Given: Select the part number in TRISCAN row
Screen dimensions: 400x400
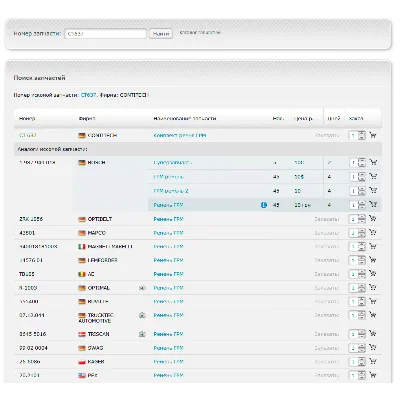Looking at the screenshot, I should (33, 334).
